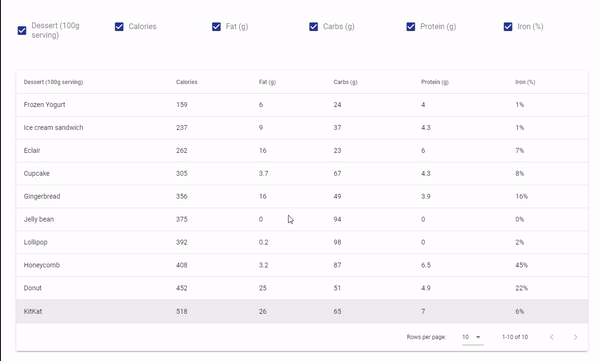Select the 262 calories cell
Screen dimensions: 600x361
[x=182, y=150]
